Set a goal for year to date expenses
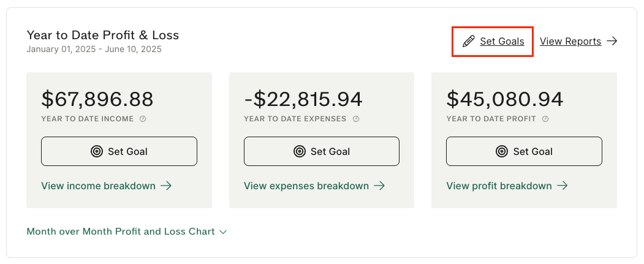Viewport: 644px width, 264px height. pyautogui.click(x=322, y=151)
